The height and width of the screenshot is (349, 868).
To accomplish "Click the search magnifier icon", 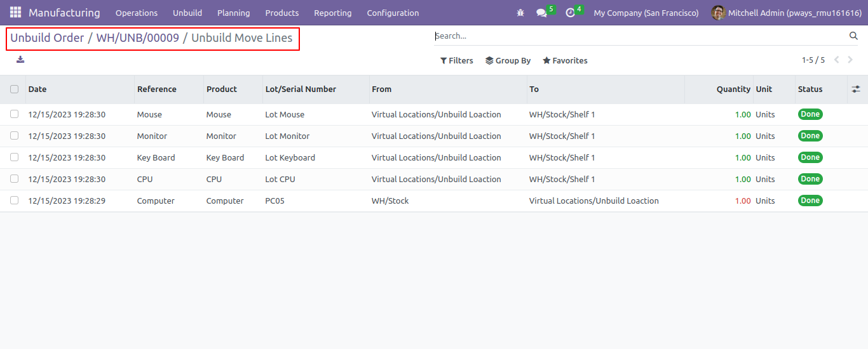I will pos(853,36).
